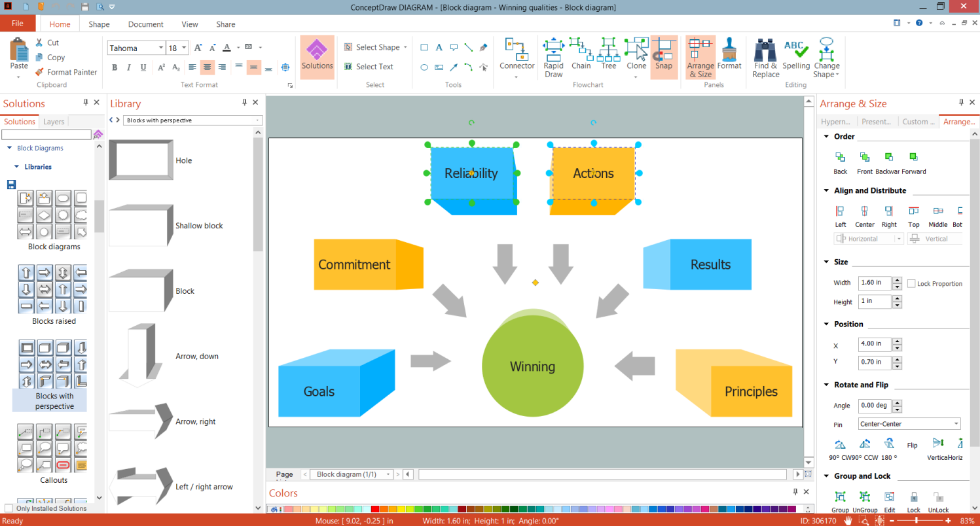Open the Format panel brush icon
Screen dimensions: 980x526
(729, 54)
